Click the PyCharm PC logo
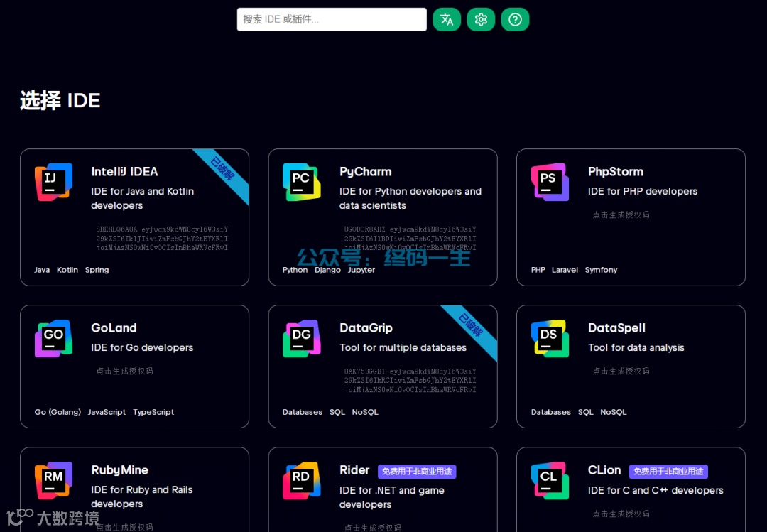 click(x=302, y=183)
